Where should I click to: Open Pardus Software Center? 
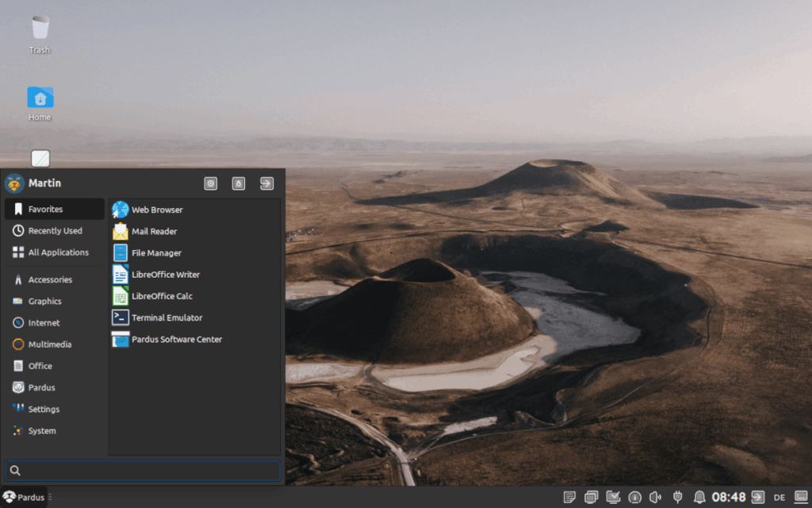(167, 339)
